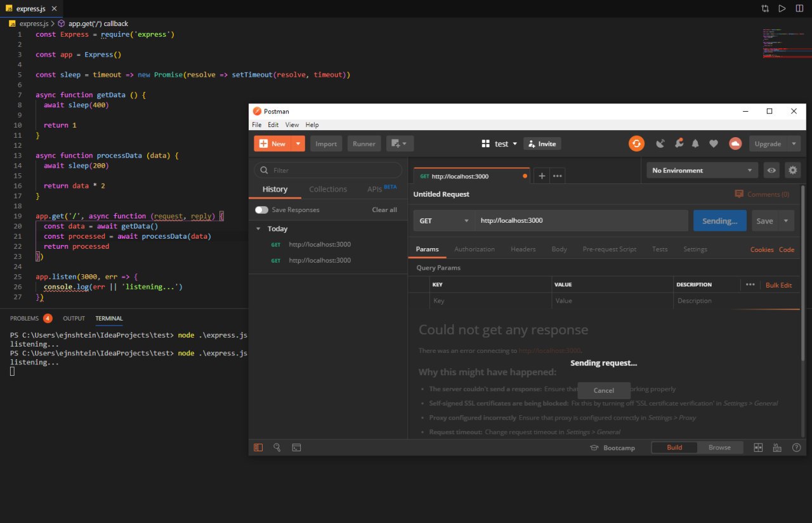This screenshot has height=523, width=812.
Task: Switch to the PROBLEMS panel in VS Code
Action: click(x=31, y=319)
